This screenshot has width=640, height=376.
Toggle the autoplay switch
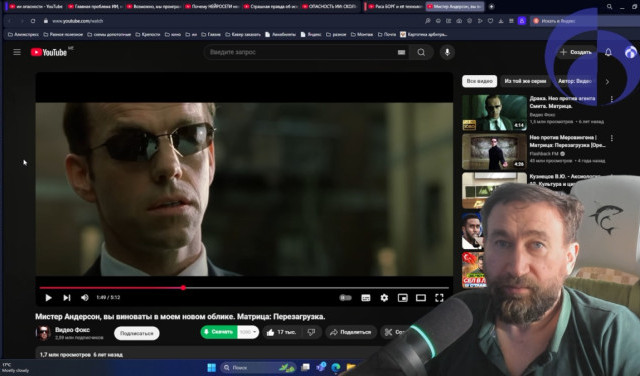[x=346, y=298]
